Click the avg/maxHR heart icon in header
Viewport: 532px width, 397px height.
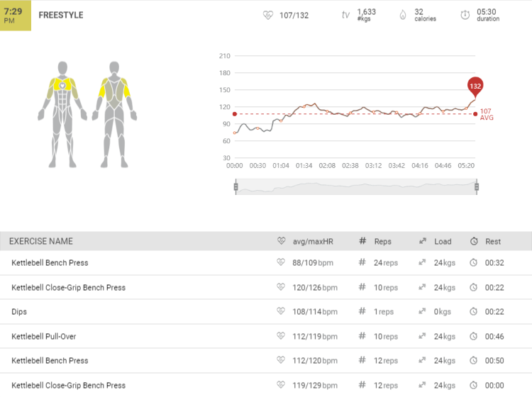point(281,241)
